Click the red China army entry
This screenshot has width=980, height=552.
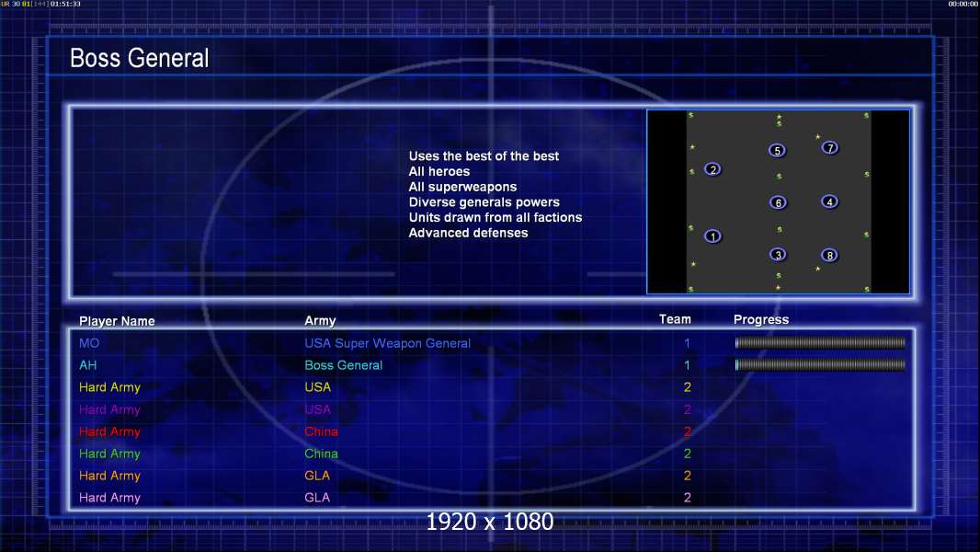(x=321, y=432)
